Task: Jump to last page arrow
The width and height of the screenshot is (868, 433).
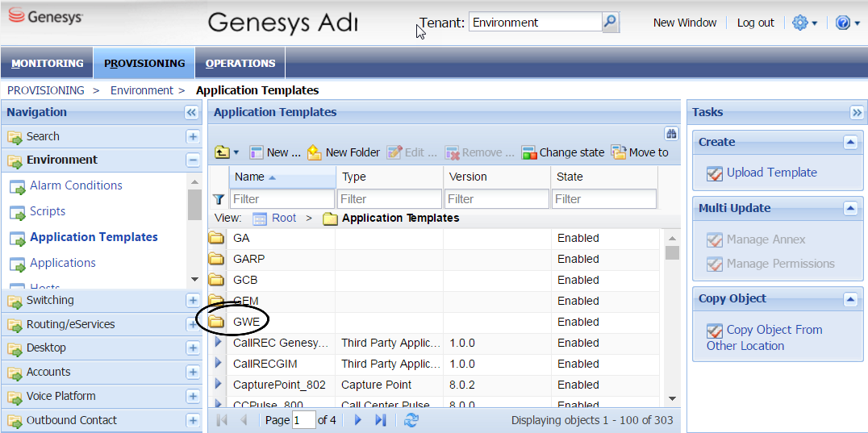Action: point(381,420)
